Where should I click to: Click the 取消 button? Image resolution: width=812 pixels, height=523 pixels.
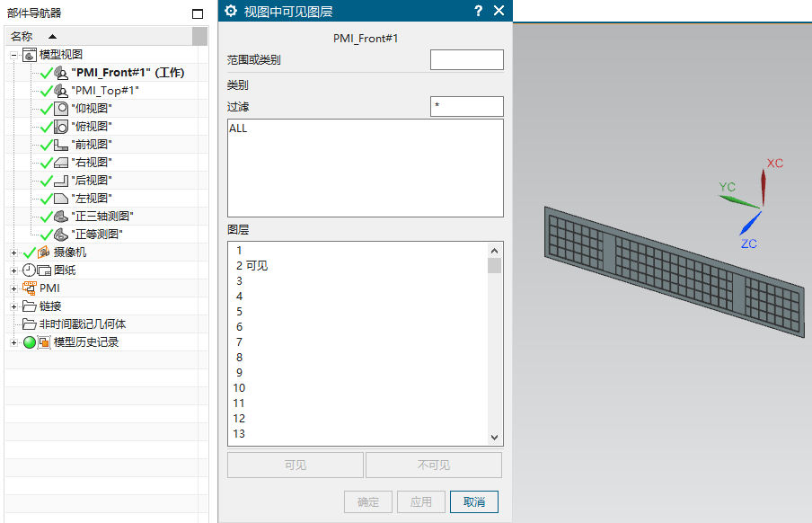point(474,501)
